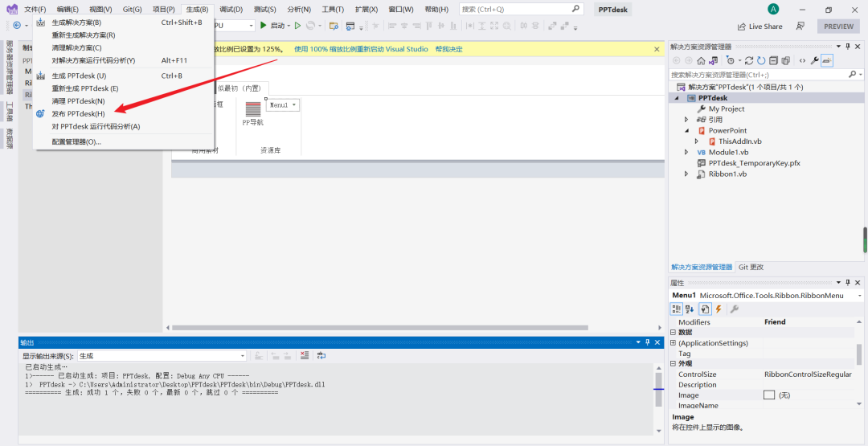Click the blue refresh icon in Solution Explorer

click(761, 60)
